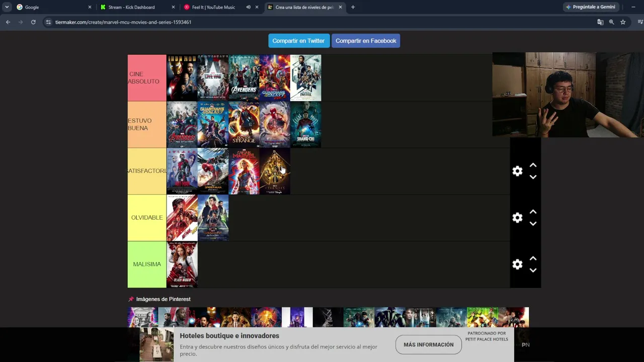Move the Olvidable tier down with arrow

click(533, 224)
